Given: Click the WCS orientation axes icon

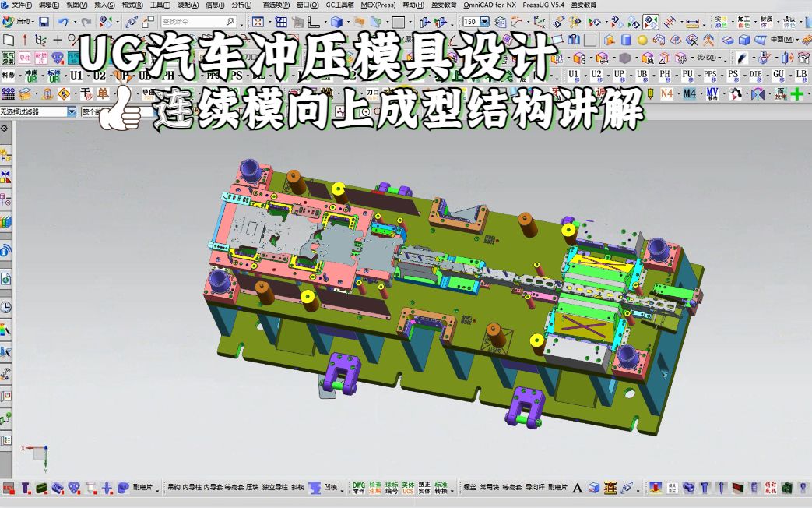Looking at the screenshot, I should coord(540,22).
